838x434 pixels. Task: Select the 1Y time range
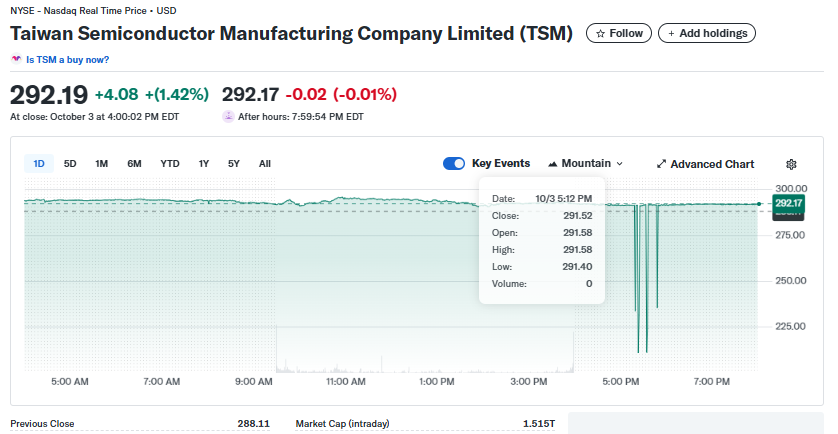tap(204, 164)
